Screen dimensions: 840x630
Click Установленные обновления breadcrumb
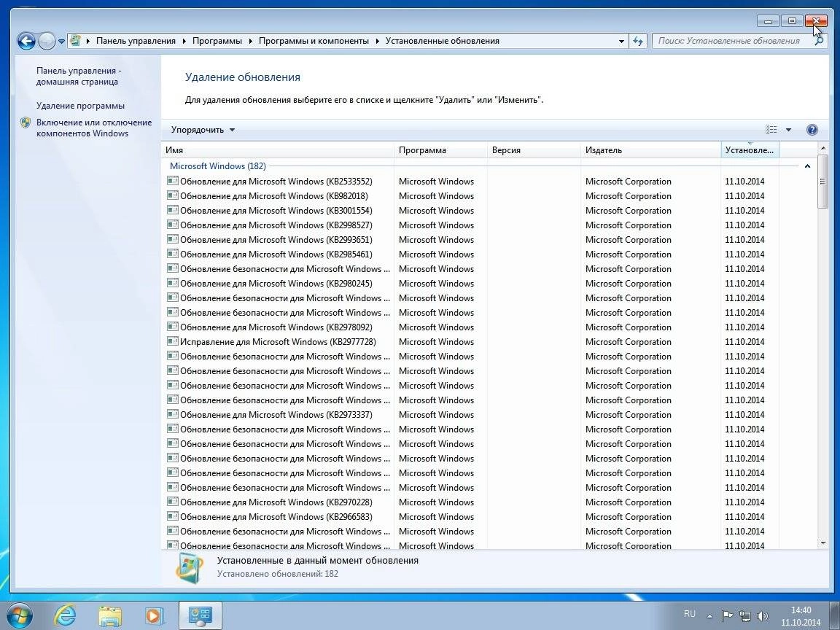click(443, 41)
